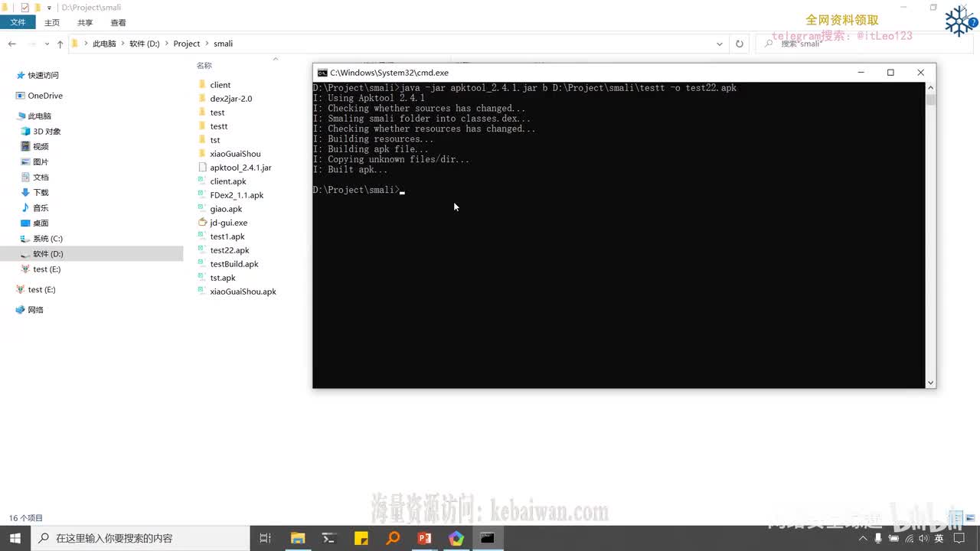The image size is (980, 551).
Task: Collapse the file list header chevron above 名称
Action: (x=276, y=59)
